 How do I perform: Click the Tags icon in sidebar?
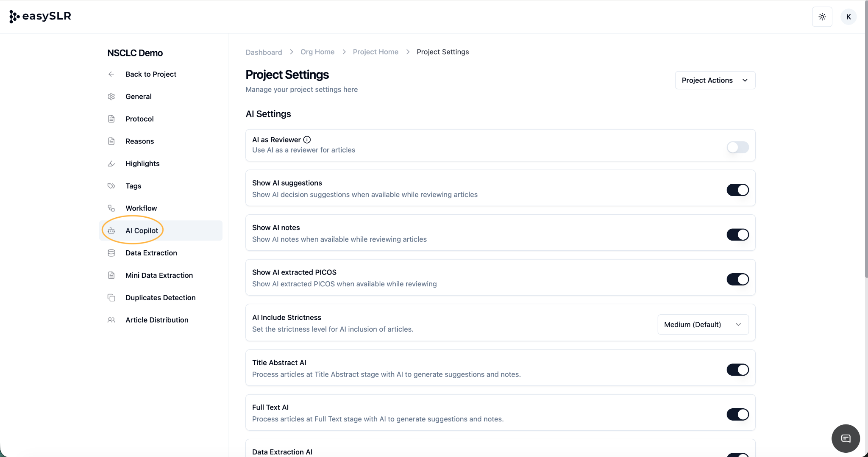(x=111, y=186)
